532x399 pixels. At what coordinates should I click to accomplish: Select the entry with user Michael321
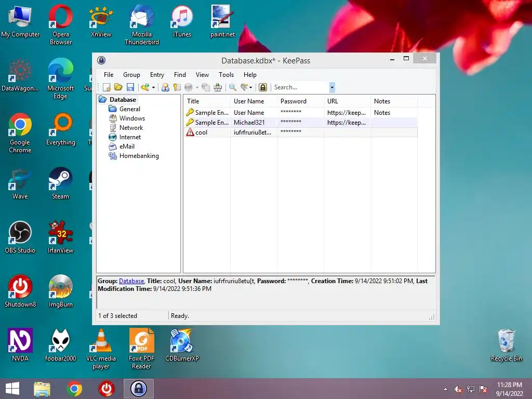tap(301, 123)
